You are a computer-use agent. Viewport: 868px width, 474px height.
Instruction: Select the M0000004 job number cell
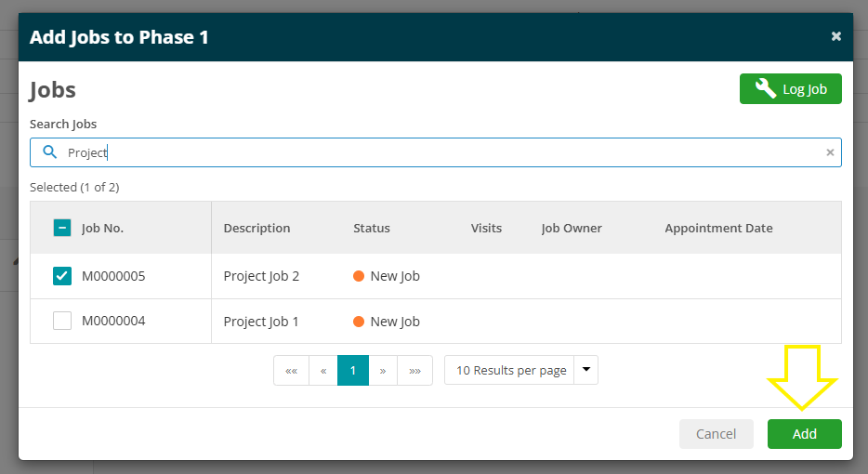[x=113, y=322]
